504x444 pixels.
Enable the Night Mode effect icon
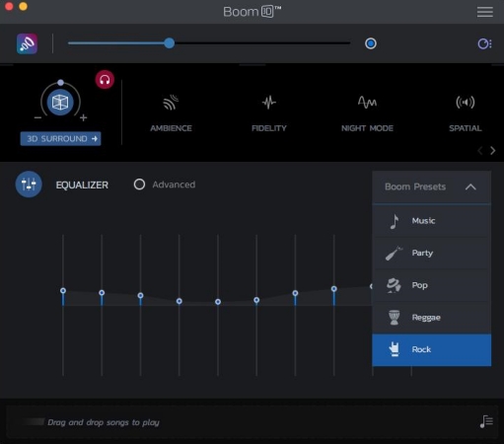click(367, 102)
